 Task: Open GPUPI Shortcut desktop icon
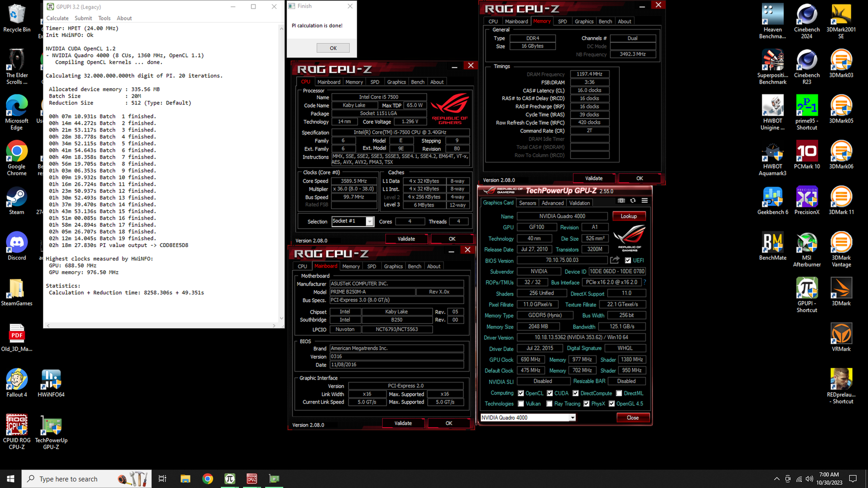(807, 295)
